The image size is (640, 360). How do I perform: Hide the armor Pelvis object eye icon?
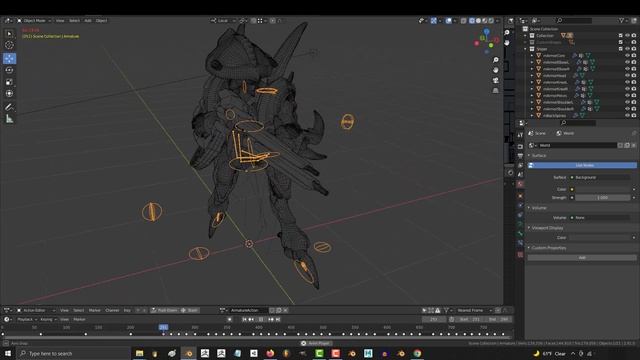[627, 96]
